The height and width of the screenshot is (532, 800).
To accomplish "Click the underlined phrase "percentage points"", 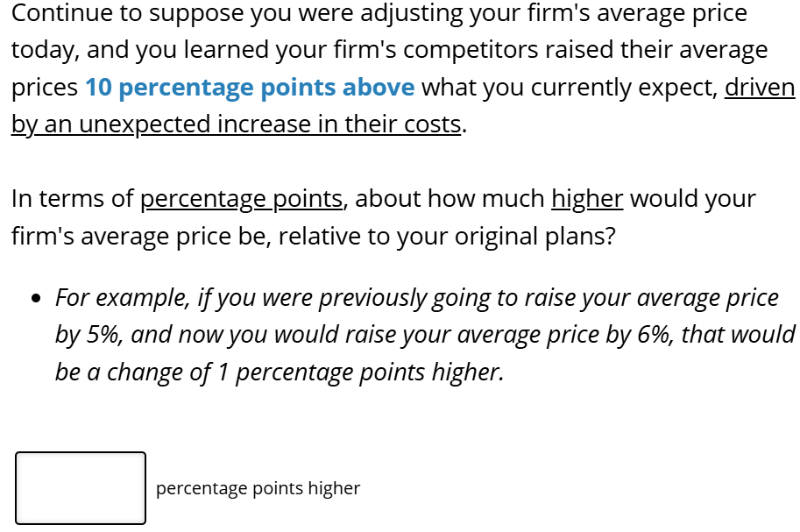I will point(242,198).
